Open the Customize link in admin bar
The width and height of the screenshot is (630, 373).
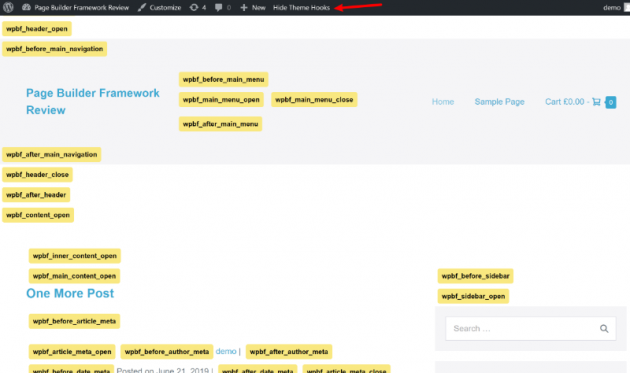159,7
